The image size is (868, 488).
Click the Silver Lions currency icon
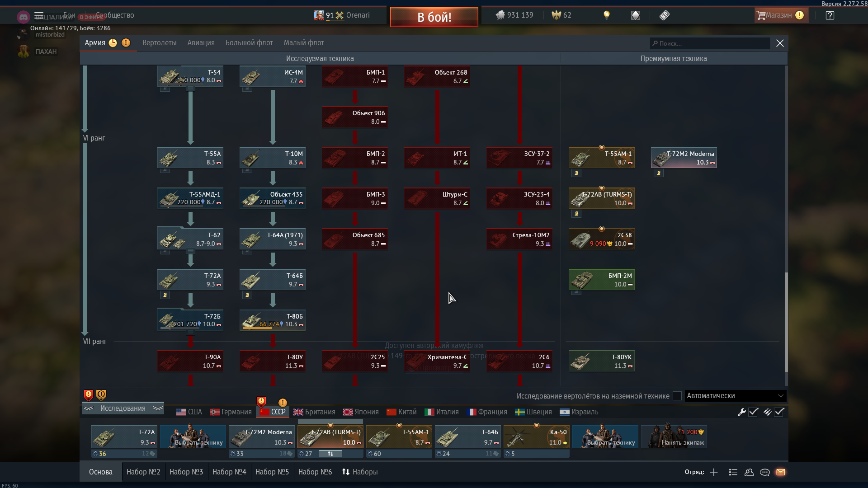click(500, 15)
